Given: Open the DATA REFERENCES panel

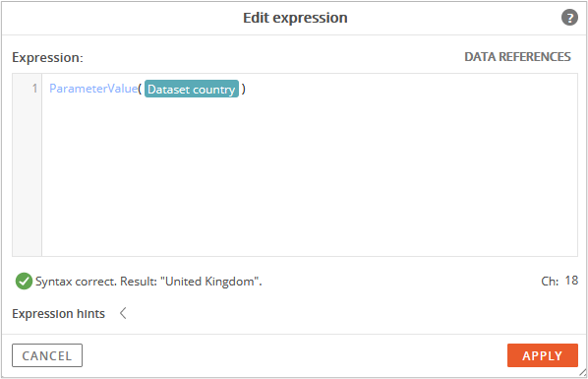Looking at the screenshot, I should [517, 57].
